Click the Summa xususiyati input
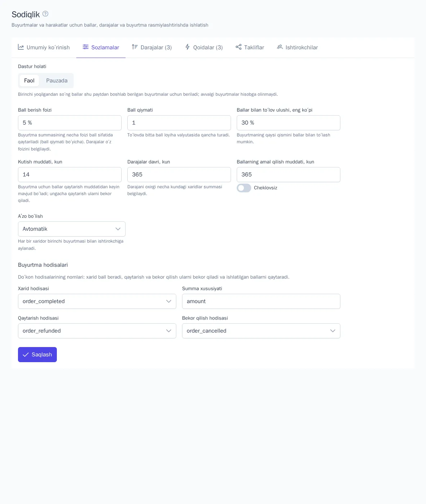The width and height of the screenshot is (426, 504). 261,301
